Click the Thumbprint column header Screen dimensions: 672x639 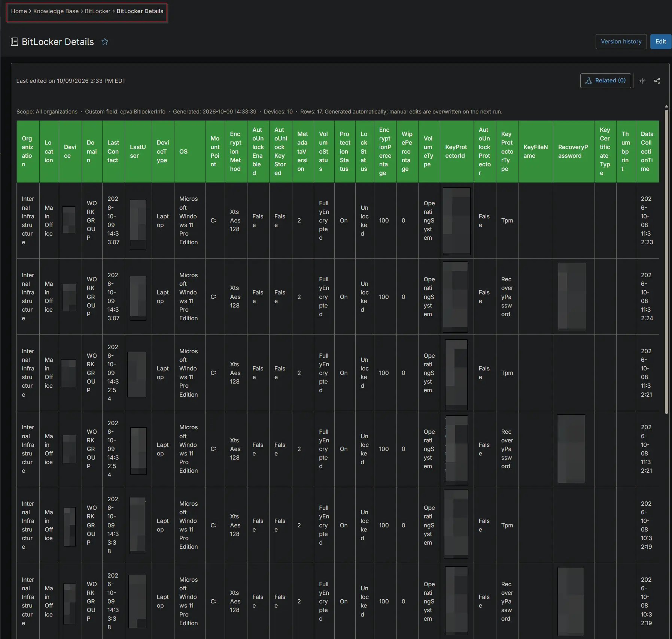coord(626,151)
